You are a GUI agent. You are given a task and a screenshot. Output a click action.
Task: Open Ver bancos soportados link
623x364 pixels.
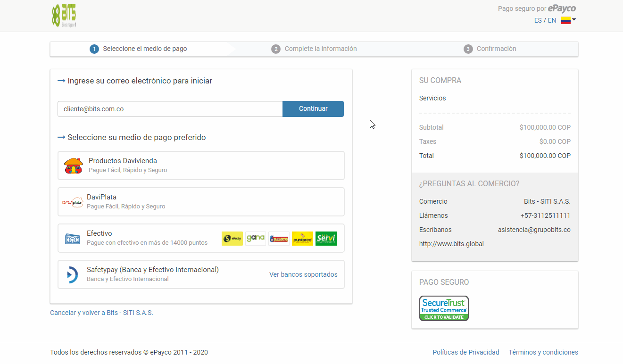click(303, 274)
